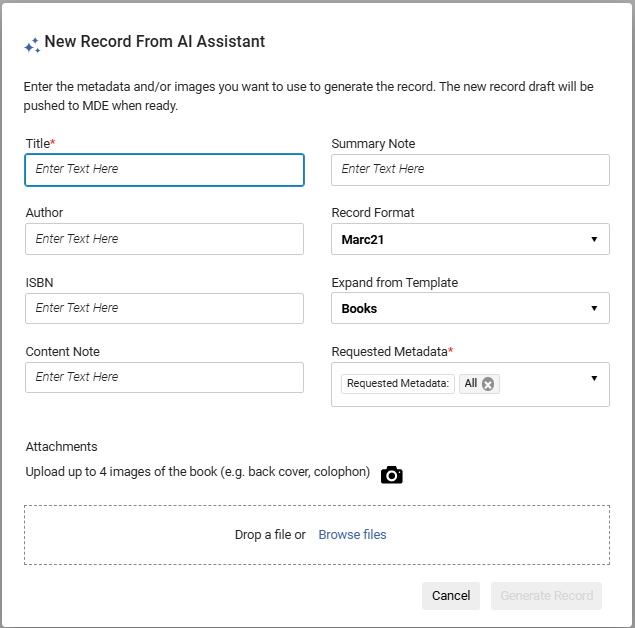Remove the 'All' tag via x icon
Screen dimensions: 635x628
(488, 384)
